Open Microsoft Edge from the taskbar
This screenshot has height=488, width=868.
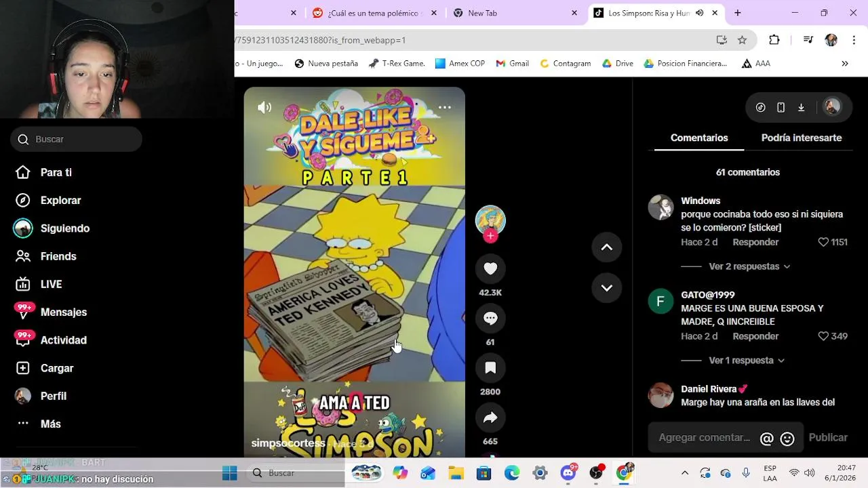512,473
